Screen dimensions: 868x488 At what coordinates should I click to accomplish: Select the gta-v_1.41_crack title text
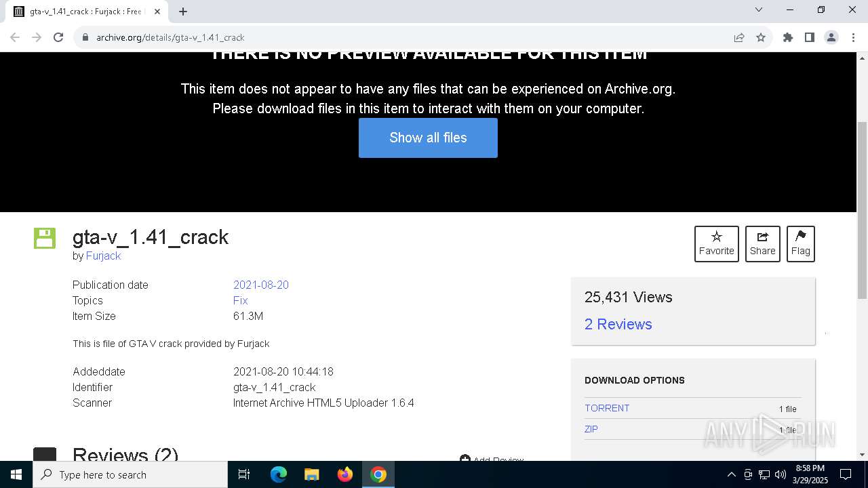pos(151,237)
